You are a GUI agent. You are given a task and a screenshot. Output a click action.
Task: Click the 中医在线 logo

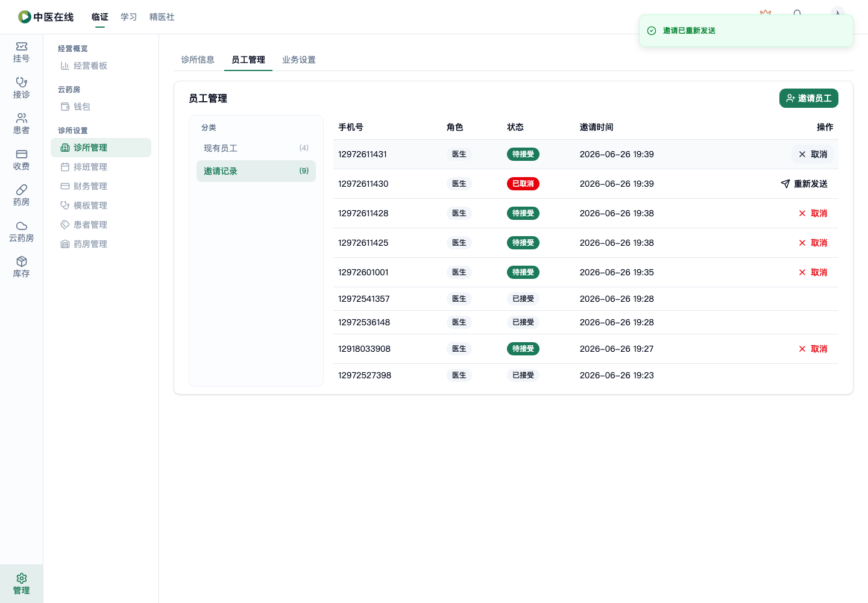[x=46, y=17]
